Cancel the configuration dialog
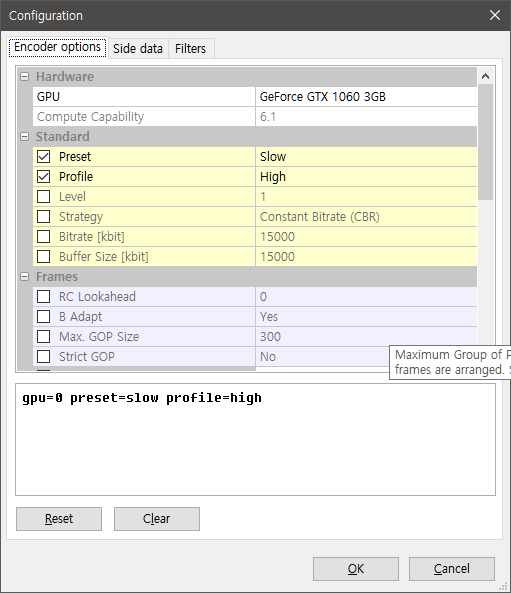Viewport: 511px width, 593px height. pos(452,569)
